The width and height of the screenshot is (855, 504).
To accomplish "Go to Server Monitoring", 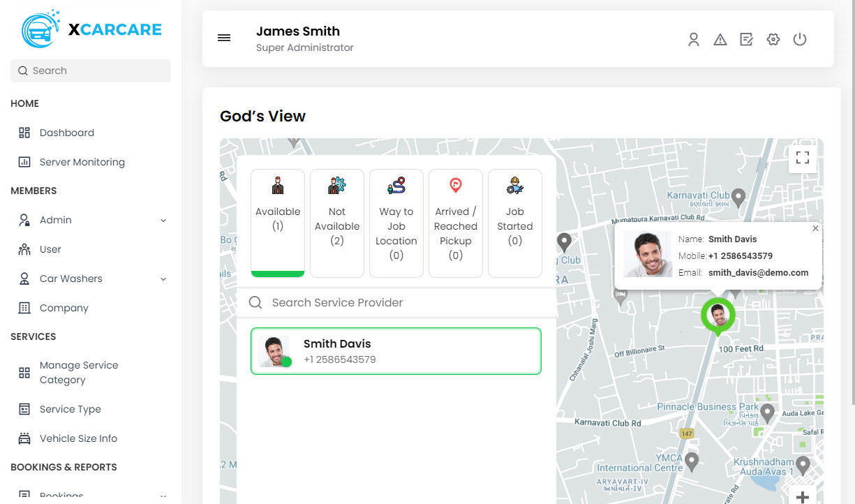I will click(x=82, y=162).
